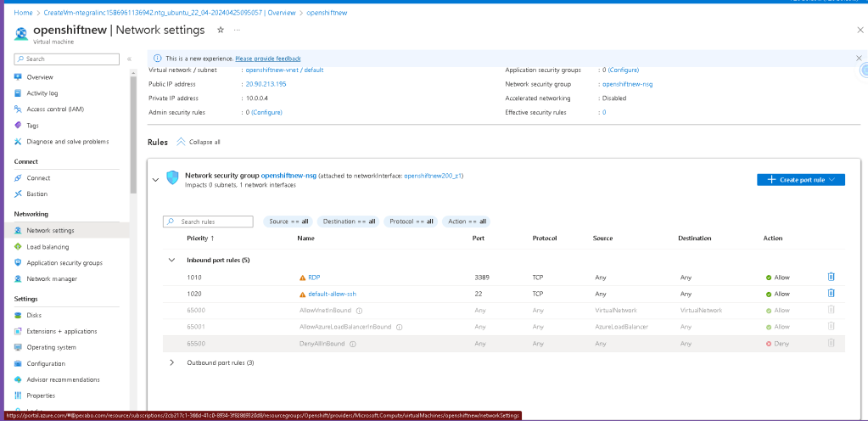868x421 pixels.
Task: Click info icon beside AllowAzureLoadBalancerInBound
Action: pyautogui.click(x=399, y=328)
